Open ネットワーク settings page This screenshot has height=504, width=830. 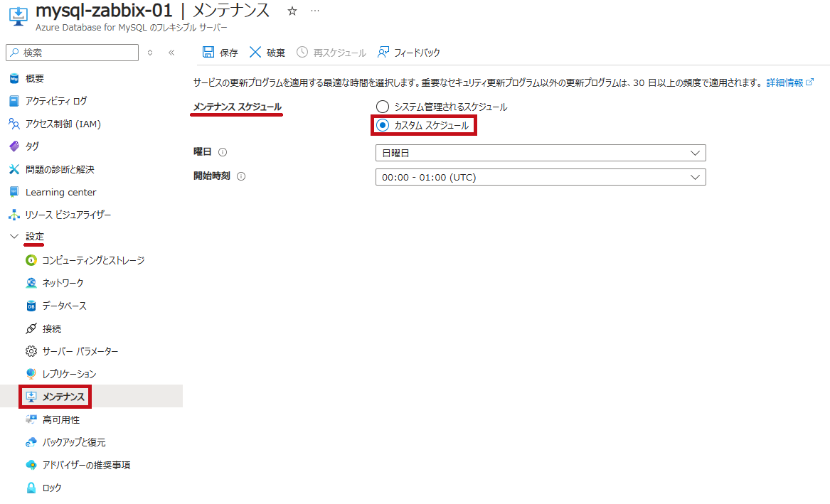point(63,283)
